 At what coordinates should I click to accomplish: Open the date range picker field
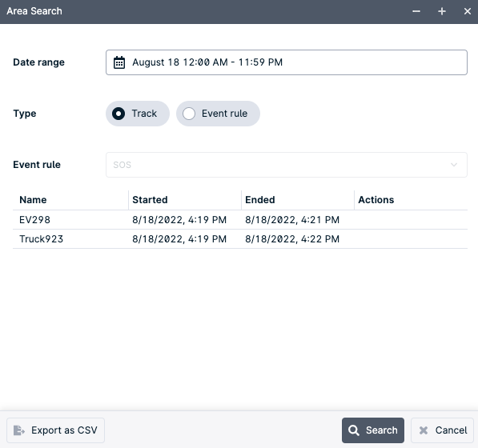pyautogui.click(x=287, y=62)
